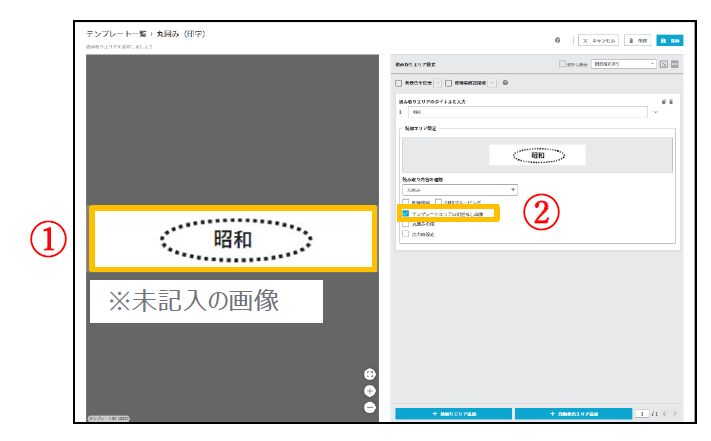The image size is (711, 441).
Task: Click the キャンセル button
Action: tap(599, 41)
